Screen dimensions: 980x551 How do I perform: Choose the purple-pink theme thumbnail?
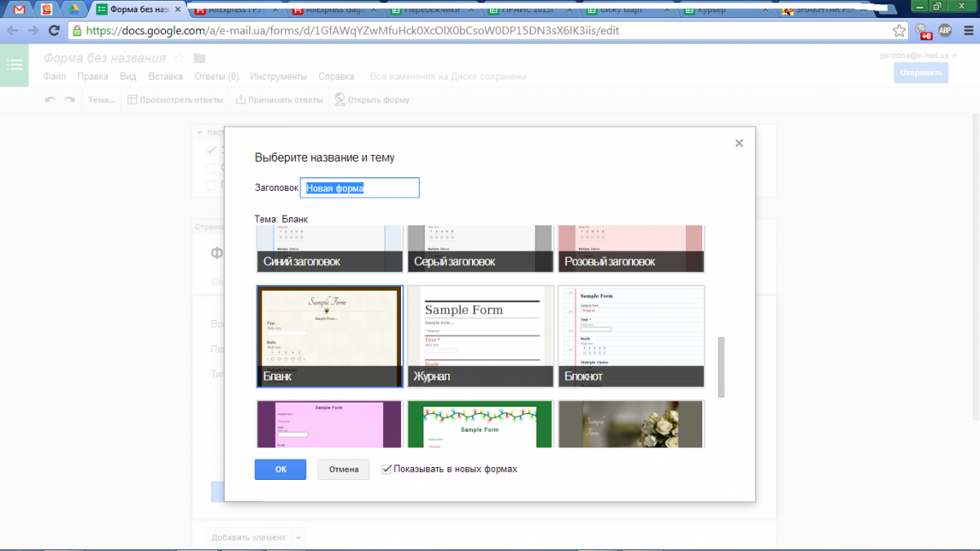(330, 424)
